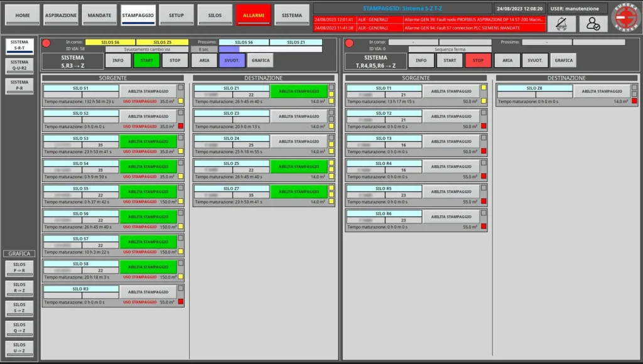Image resolution: width=643 pixels, height=364 pixels.
Task: Select Sistema Q-U-R2 in sidebar
Action: tap(19, 66)
